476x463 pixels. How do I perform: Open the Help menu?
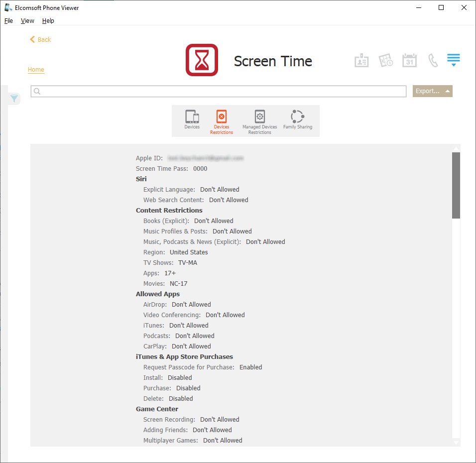click(x=48, y=21)
